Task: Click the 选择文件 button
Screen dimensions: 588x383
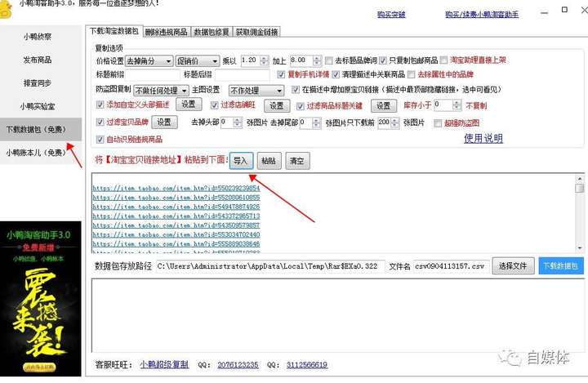Action: tap(513, 266)
